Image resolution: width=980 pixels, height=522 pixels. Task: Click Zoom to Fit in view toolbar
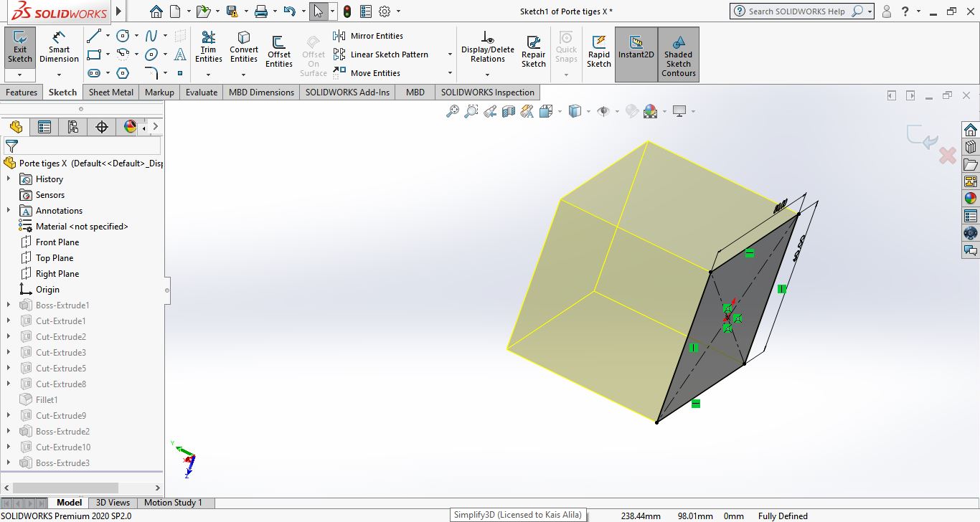453,111
